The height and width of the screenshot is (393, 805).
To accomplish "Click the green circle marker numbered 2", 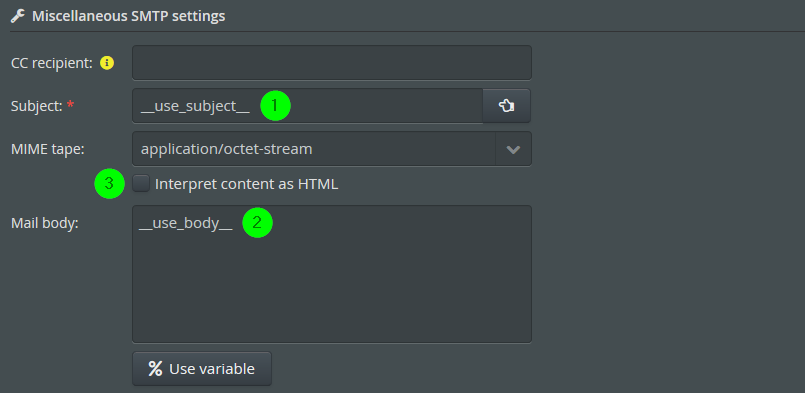I will 257,222.
